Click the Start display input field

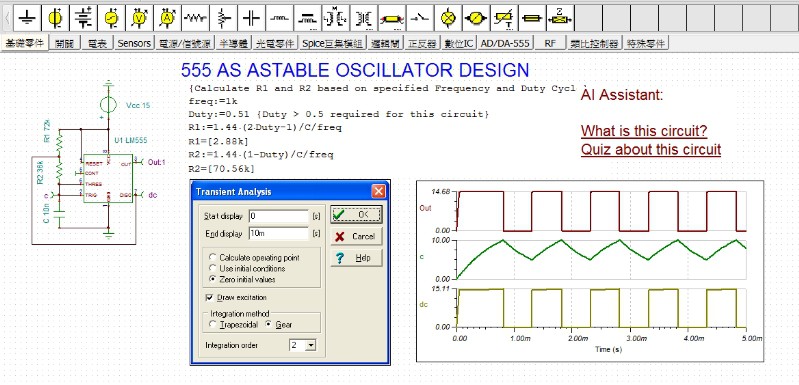[x=279, y=216]
